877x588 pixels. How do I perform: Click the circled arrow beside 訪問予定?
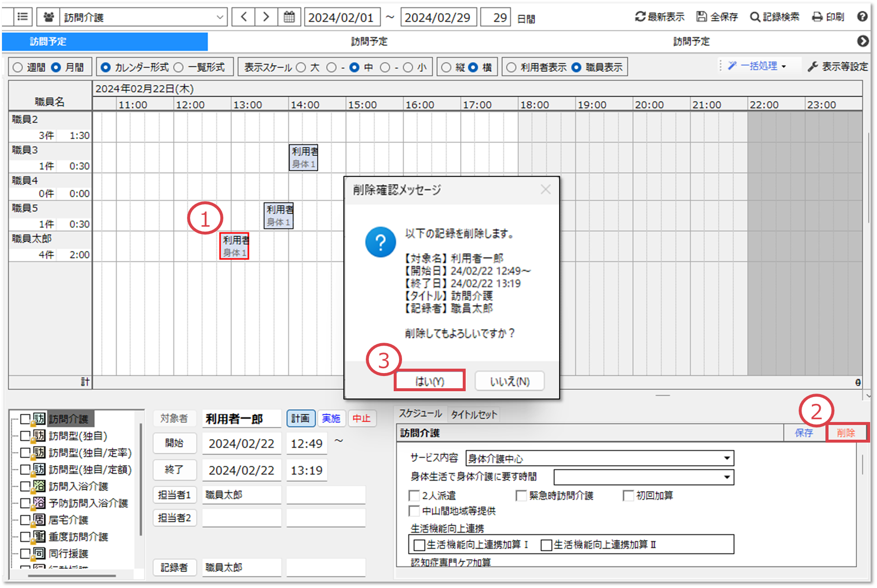coord(863,42)
